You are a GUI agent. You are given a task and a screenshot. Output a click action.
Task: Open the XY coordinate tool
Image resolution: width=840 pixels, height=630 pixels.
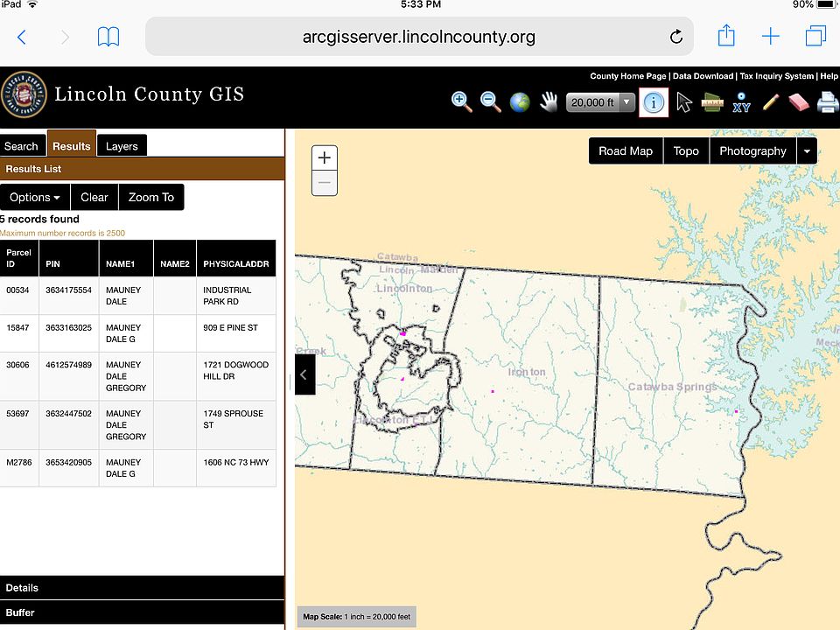point(741,102)
